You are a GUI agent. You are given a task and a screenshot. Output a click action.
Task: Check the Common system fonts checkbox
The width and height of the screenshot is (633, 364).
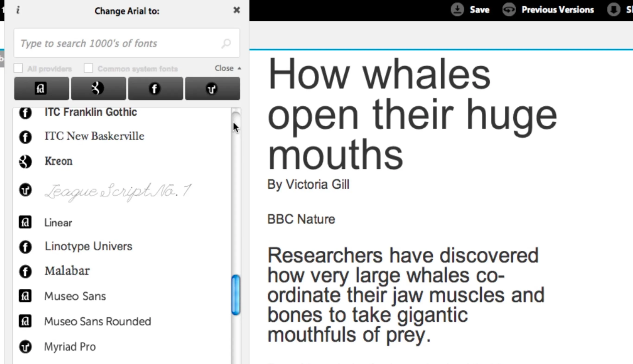89,68
